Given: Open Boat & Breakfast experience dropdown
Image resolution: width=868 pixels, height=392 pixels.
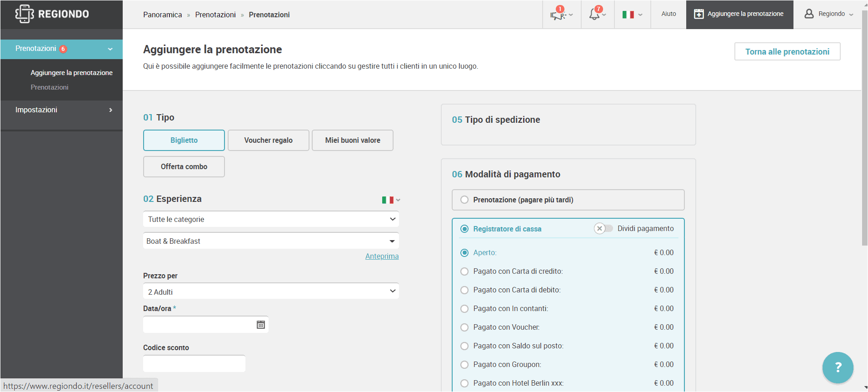Looking at the screenshot, I should coord(271,241).
